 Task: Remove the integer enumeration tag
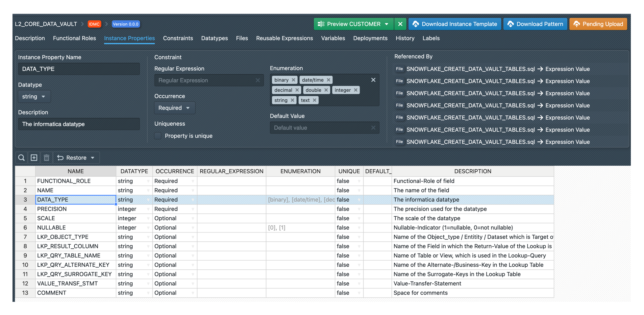[x=356, y=90]
